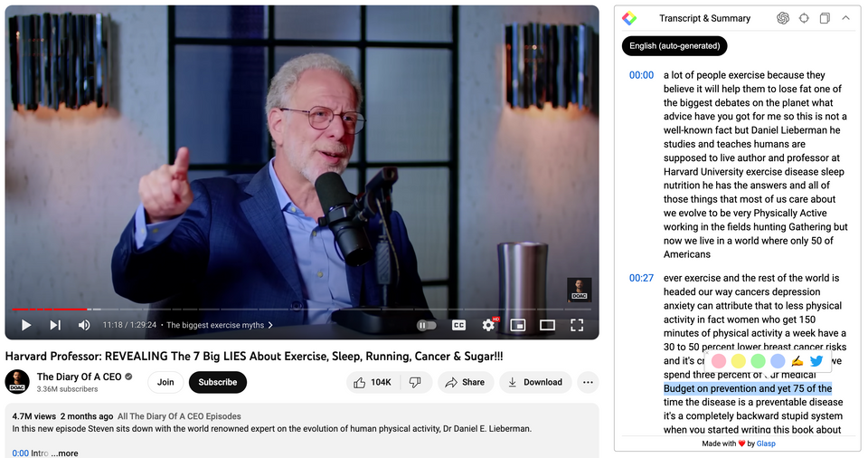Click the Join membership button

click(165, 383)
